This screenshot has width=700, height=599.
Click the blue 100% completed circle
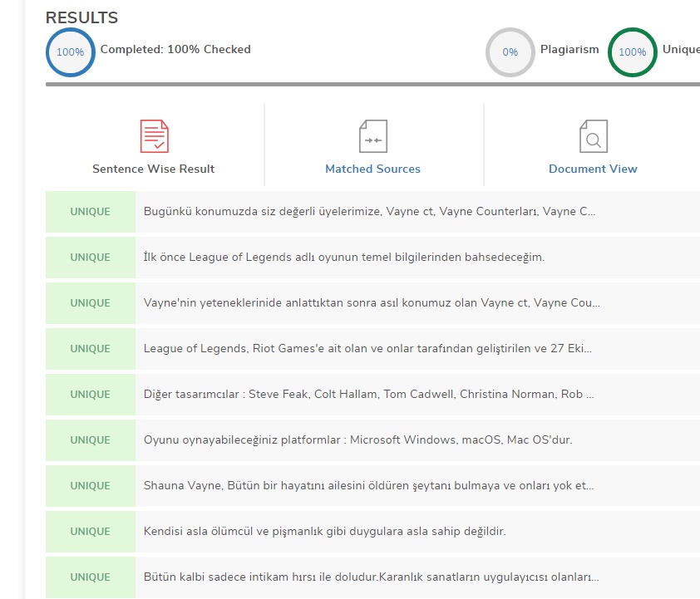[x=70, y=52]
